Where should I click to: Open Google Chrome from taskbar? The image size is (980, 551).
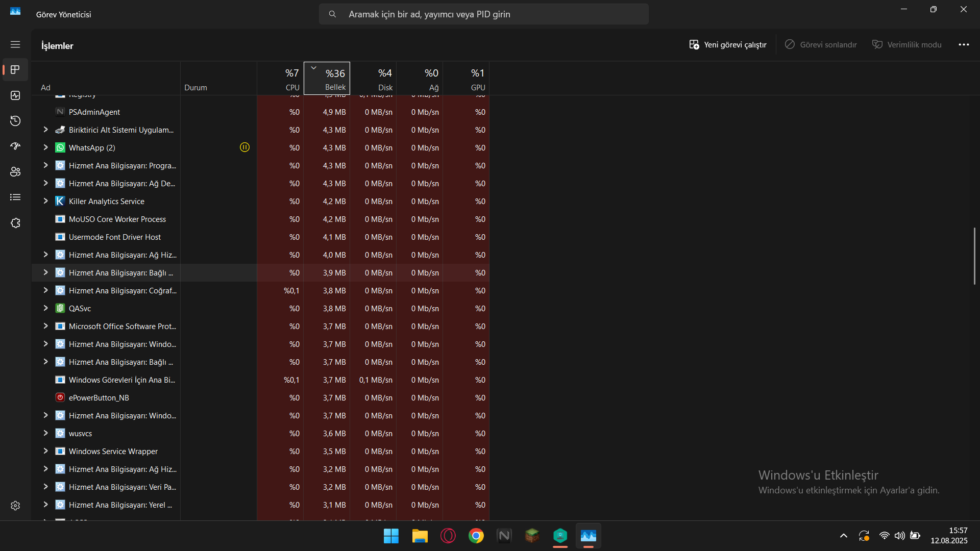tap(476, 536)
